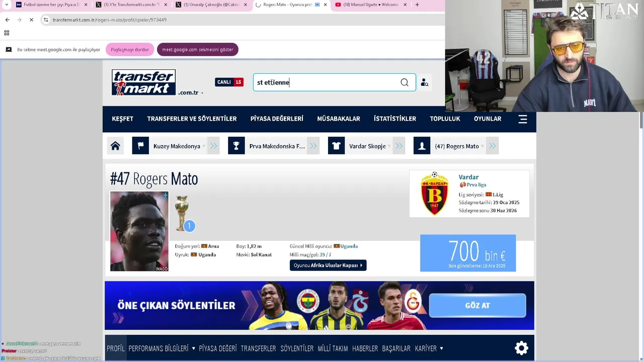Close the Rogers Mato tab
Viewport: 644px width, 362px height.
(325, 5)
